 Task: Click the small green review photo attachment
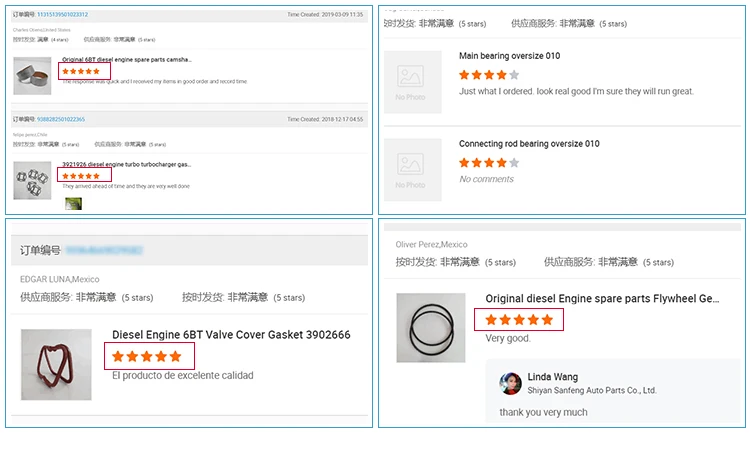pos(74,204)
